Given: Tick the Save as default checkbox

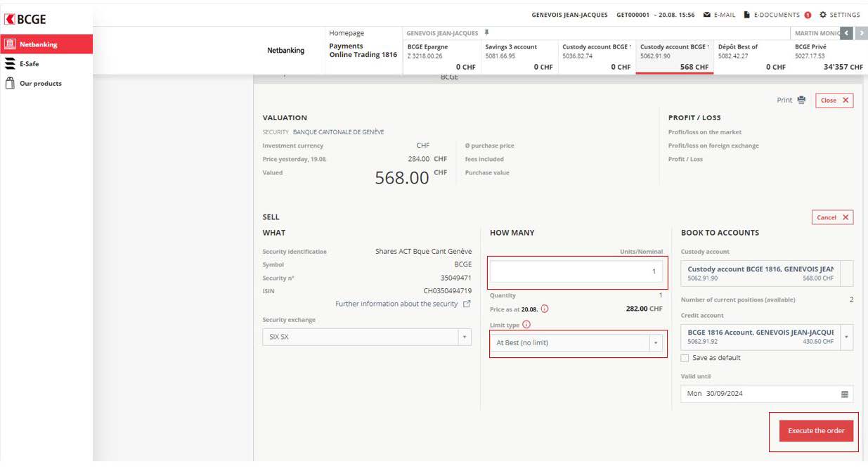Looking at the screenshot, I should click(x=685, y=358).
